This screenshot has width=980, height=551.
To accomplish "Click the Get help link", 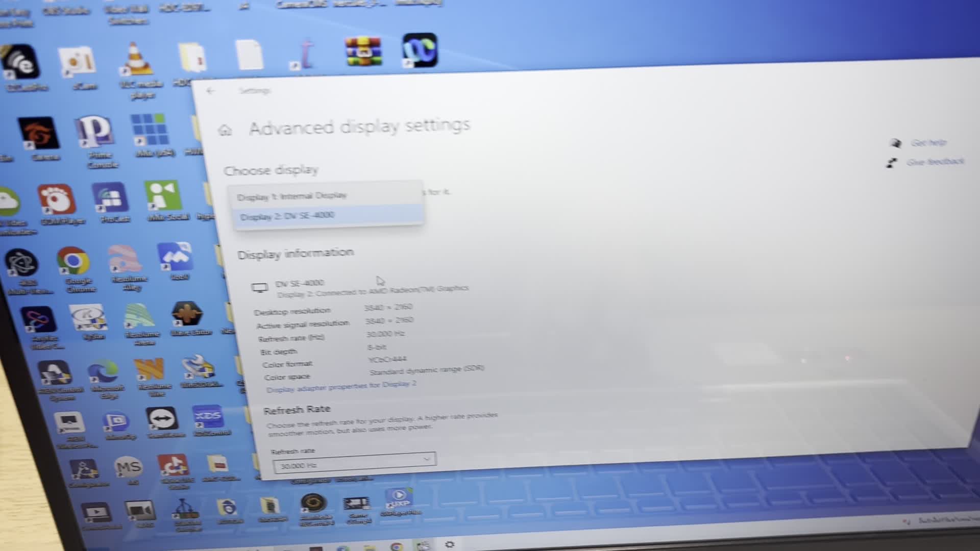I will (928, 143).
